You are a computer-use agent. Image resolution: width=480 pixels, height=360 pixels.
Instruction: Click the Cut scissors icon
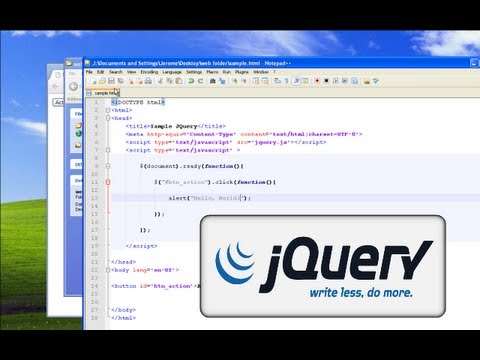(x=160, y=81)
